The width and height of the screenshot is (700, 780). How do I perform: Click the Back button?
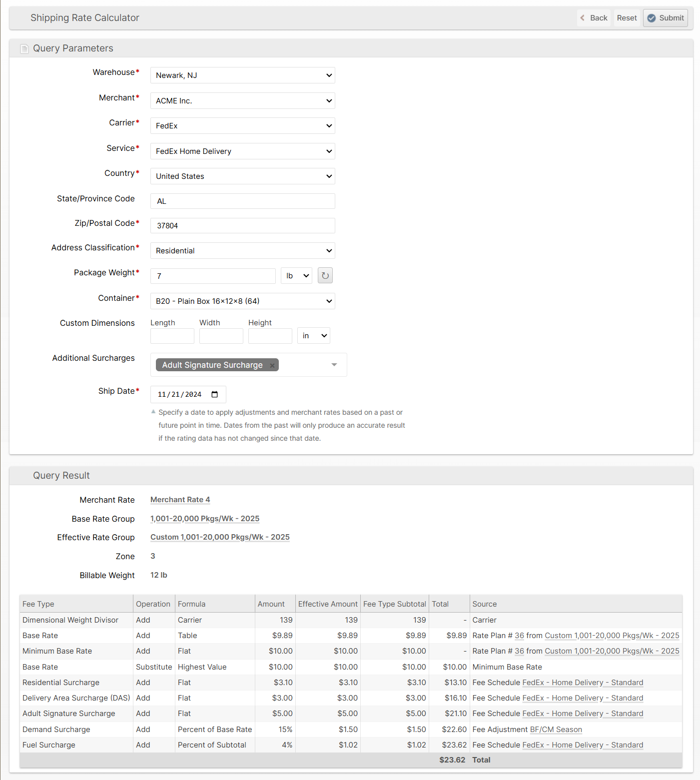(594, 18)
